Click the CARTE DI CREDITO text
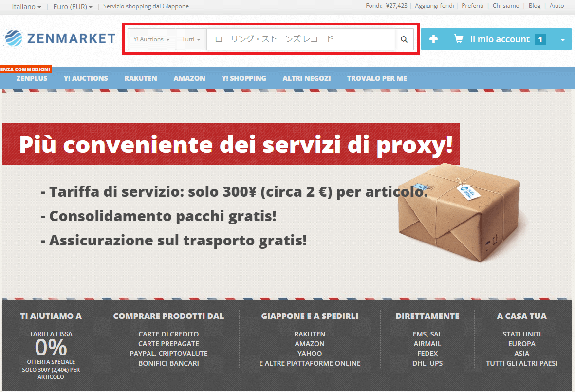The width and height of the screenshot is (575, 392). (168, 334)
